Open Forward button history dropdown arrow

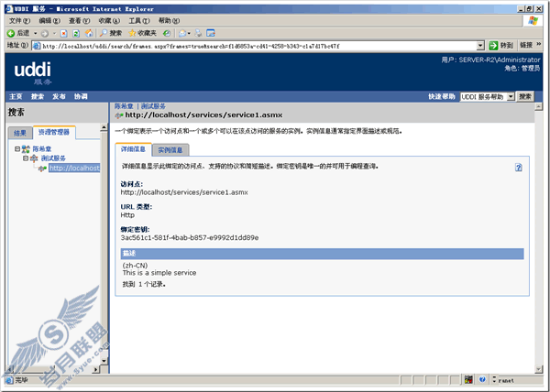tap(54, 34)
